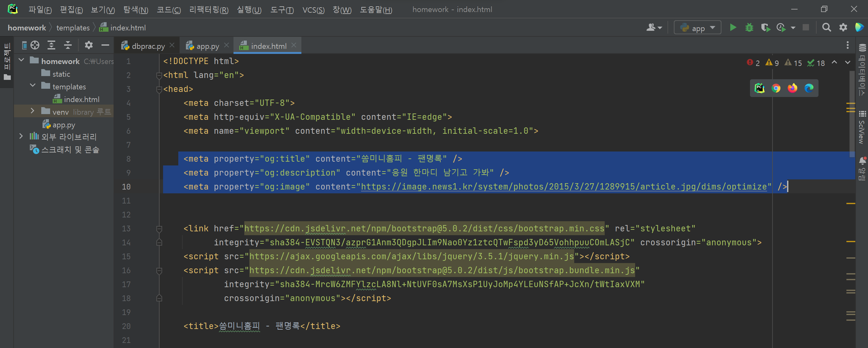Open the Database tool window

862,71
